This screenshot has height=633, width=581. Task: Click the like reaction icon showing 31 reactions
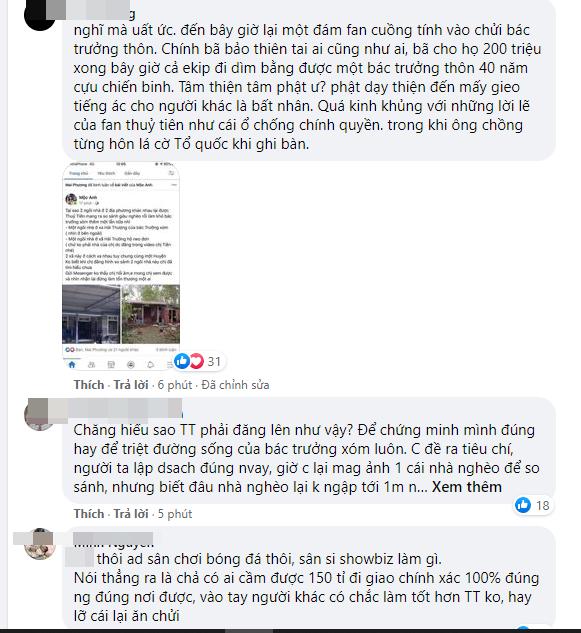182,361
